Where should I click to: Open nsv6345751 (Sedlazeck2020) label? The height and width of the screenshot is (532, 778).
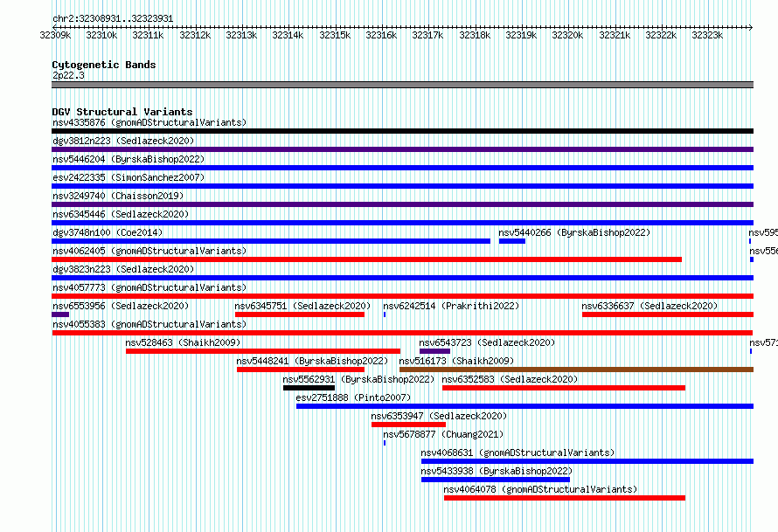tap(302, 306)
